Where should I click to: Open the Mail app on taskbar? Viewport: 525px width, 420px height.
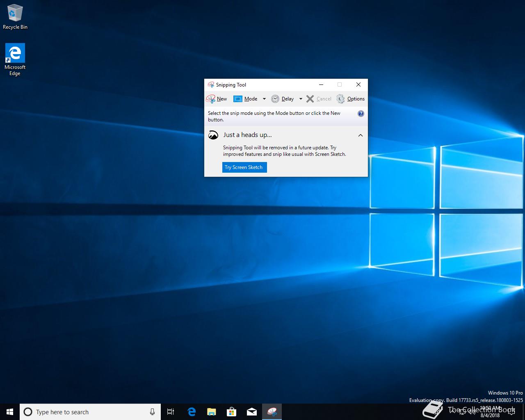pyautogui.click(x=252, y=412)
